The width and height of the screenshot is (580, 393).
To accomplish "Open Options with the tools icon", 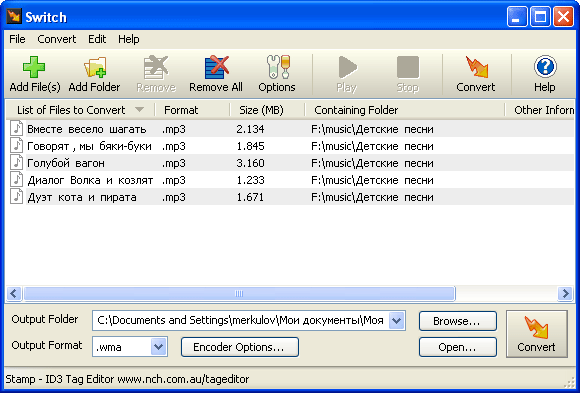I will click(278, 67).
